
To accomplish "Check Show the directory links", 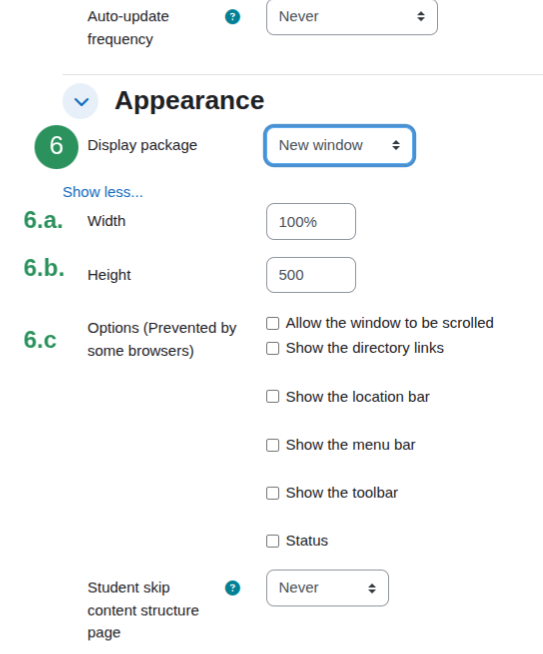I will [x=273, y=348].
